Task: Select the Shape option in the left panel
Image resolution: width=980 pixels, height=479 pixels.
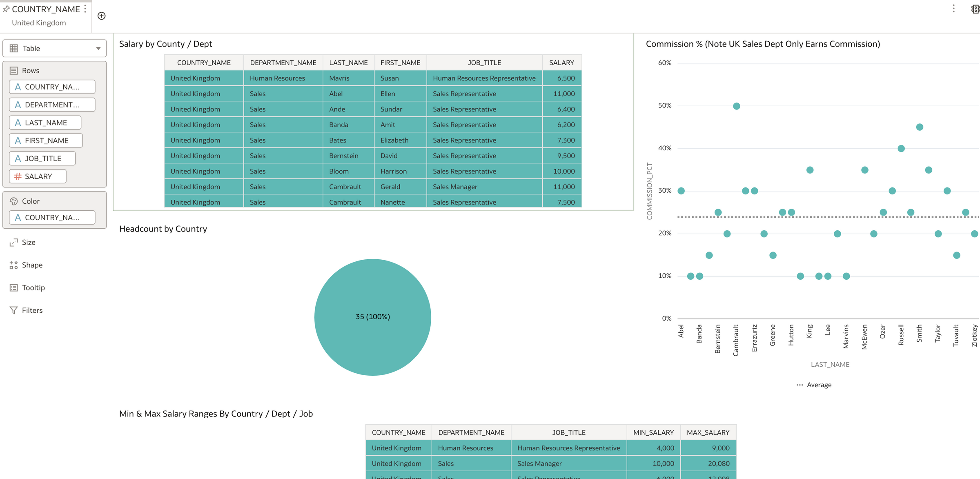Action: (x=32, y=265)
